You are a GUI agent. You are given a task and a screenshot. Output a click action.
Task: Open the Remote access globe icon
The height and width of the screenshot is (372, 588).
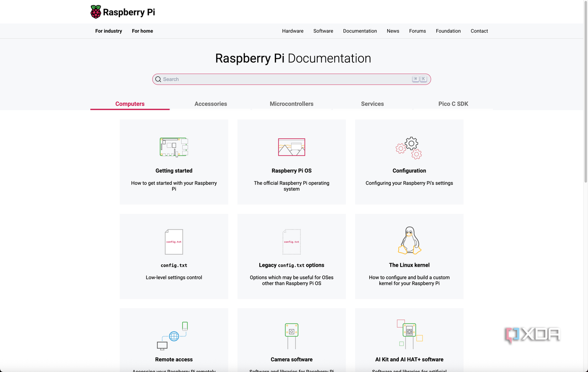click(x=173, y=336)
